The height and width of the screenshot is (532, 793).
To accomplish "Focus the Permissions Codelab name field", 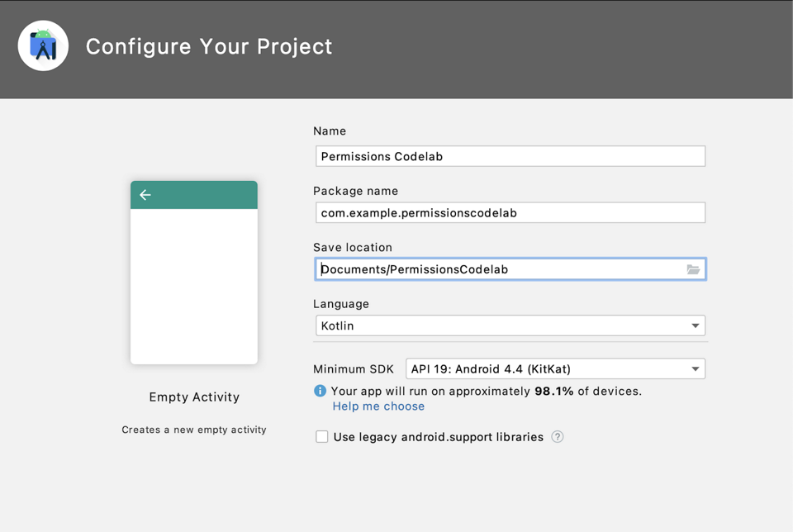I will [510, 156].
